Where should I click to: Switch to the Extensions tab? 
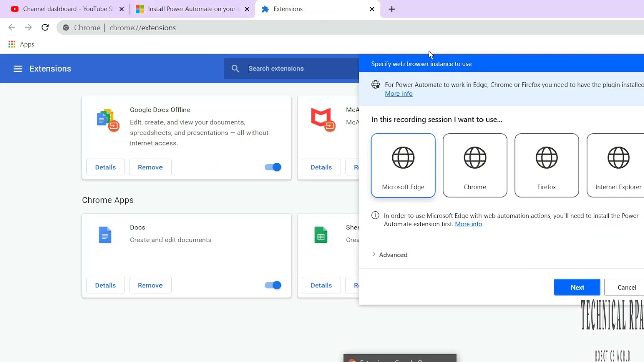click(318, 9)
